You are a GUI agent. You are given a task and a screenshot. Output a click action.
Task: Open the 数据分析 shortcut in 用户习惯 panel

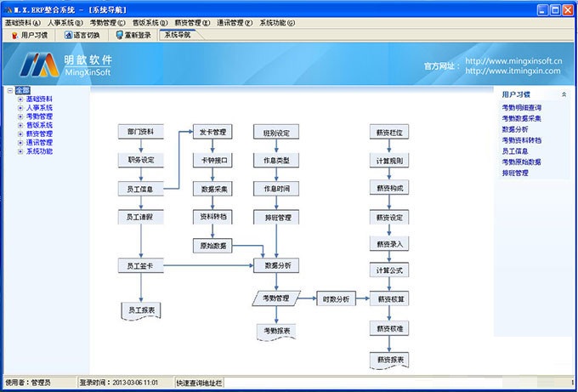pos(514,129)
